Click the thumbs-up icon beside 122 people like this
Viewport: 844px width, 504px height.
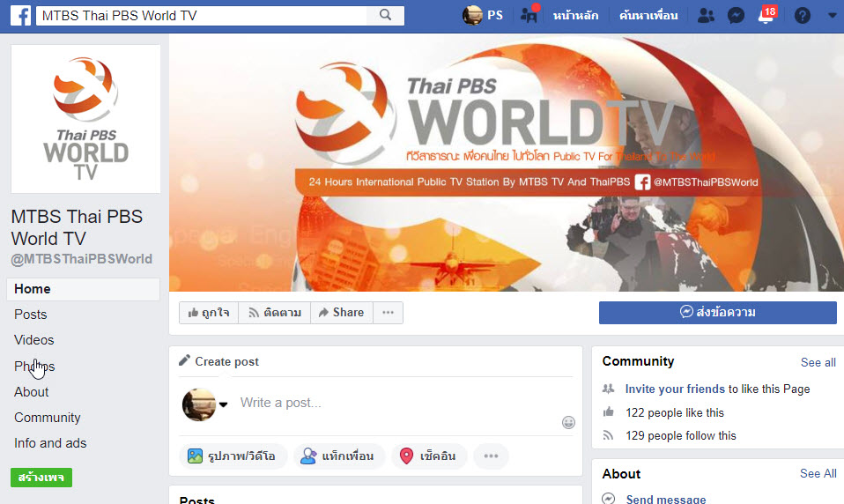(608, 412)
